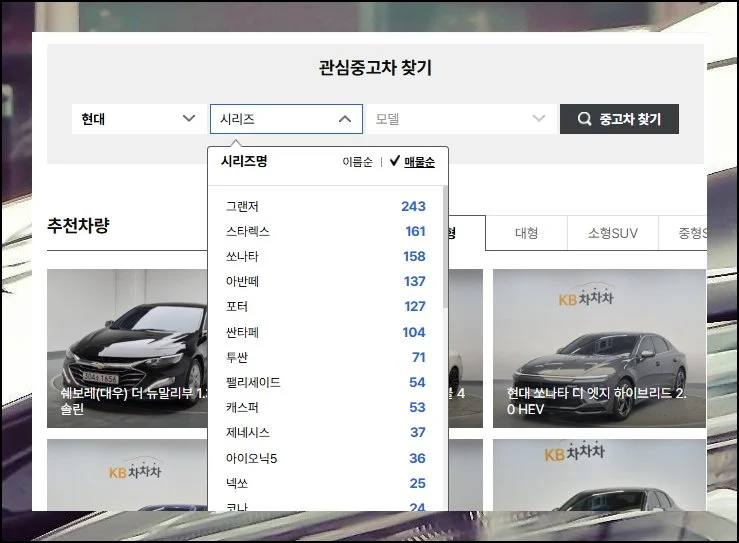The height and width of the screenshot is (543, 739).
Task: Open the 소형SUV recommended cars tab
Action: [x=613, y=233]
